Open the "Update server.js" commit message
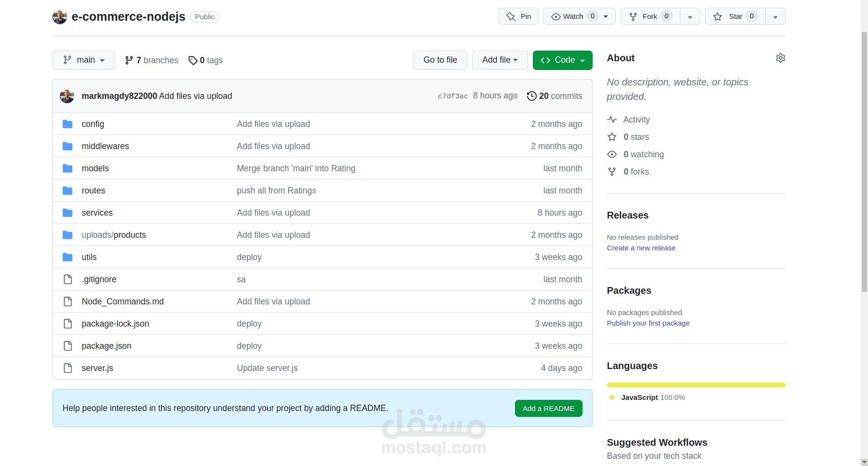This screenshot has height=466, width=868. point(267,368)
